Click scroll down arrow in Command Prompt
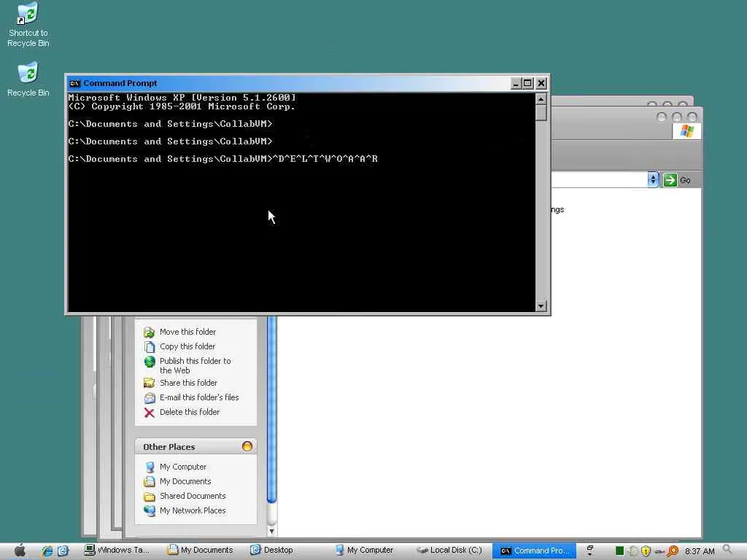Screen dimensions: 747x560 [x=541, y=306]
